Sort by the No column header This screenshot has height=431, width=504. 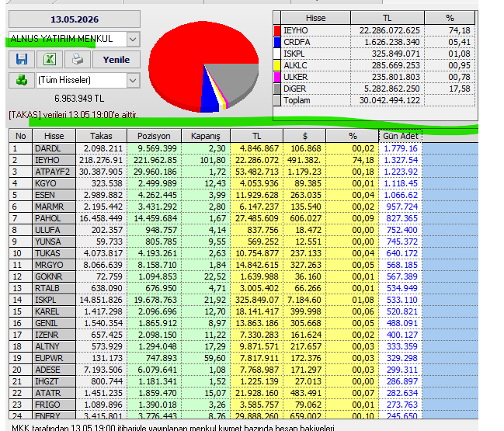tap(20, 136)
